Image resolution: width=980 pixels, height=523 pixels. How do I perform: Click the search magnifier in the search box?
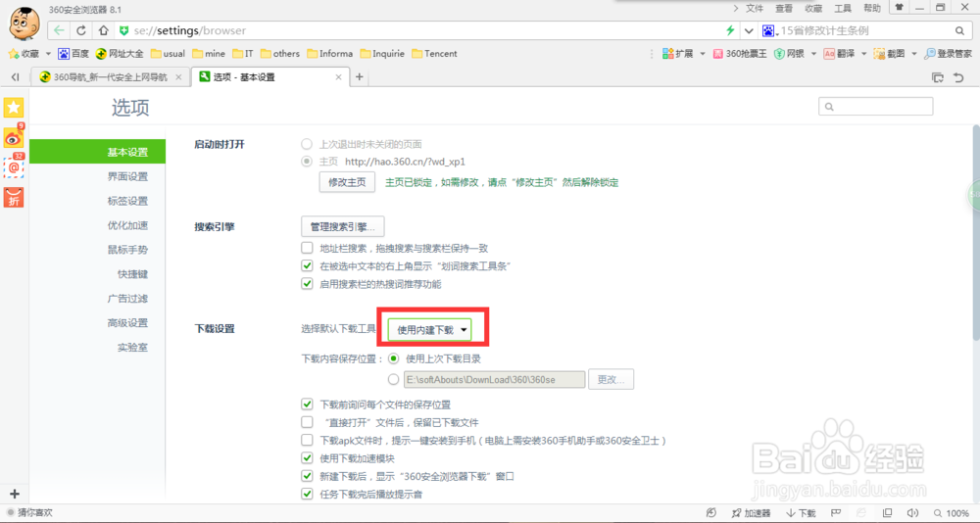pyautogui.click(x=959, y=30)
